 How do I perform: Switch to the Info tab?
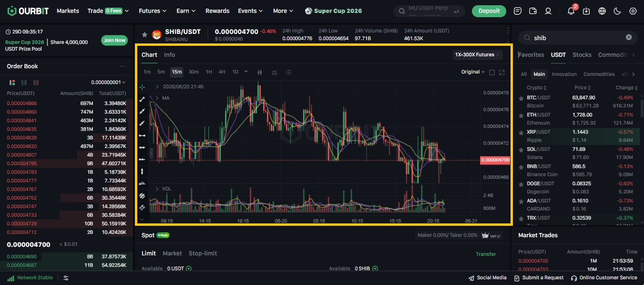click(170, 55)
